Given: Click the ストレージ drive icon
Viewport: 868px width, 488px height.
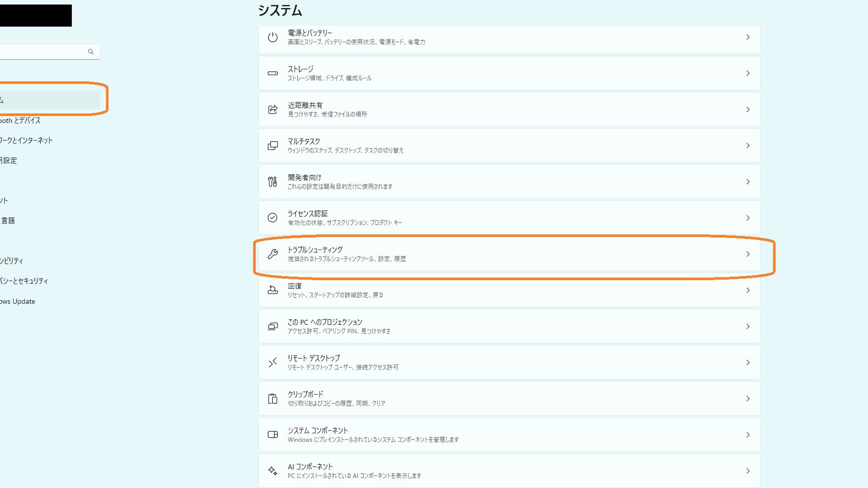Looking at the screenshot, I should [273, 73].
